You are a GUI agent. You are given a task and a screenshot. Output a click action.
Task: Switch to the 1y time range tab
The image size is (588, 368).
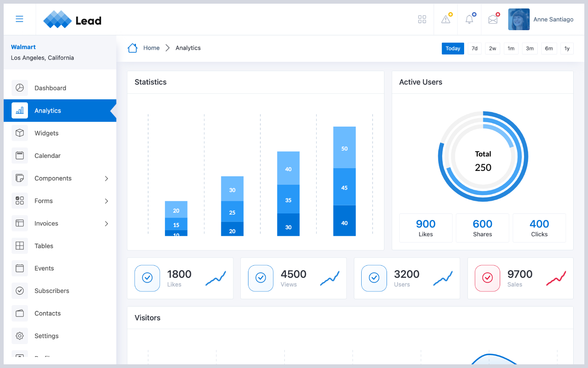click(x=567, y=48)
